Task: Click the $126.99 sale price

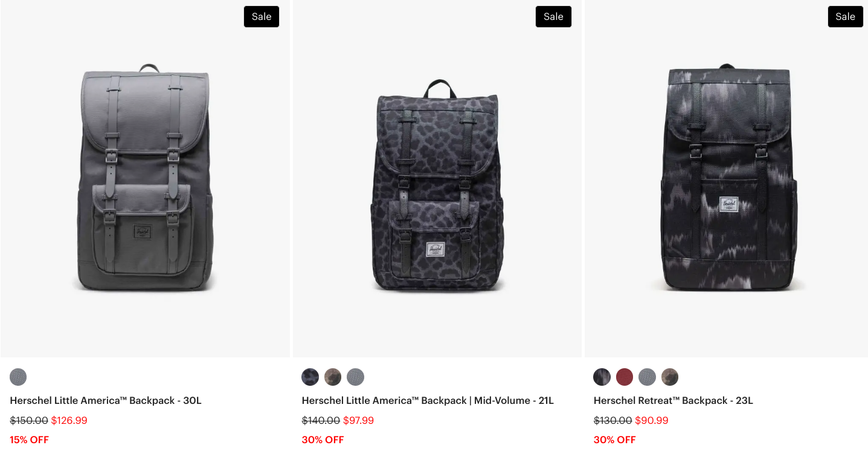Action: 69,420
